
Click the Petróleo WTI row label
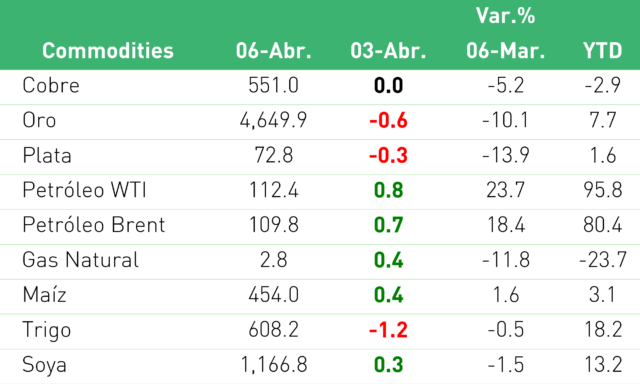[84, 190]
